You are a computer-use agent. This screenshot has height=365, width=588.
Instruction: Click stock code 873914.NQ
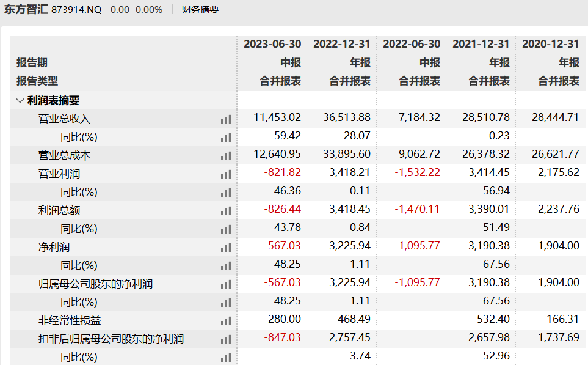click(x=76, y=10)
